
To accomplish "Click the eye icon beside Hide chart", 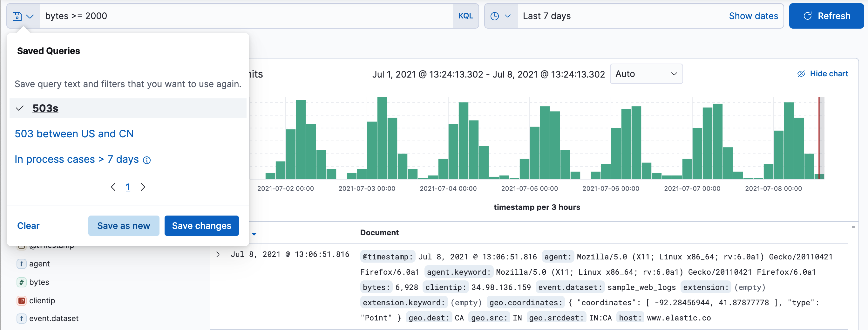I will click(801, 73).
